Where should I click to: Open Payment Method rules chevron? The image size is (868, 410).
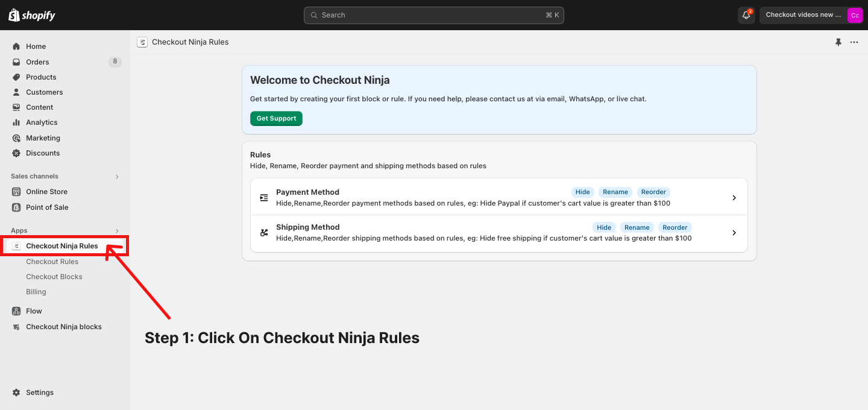coord(734,198)
